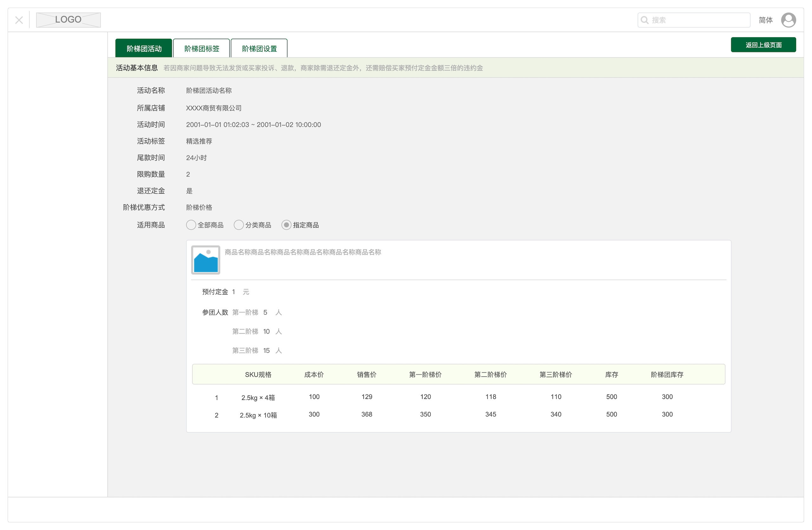The height and width of the screenshot is (530, 812).
Task: Open the 阶梯团标签 tab
Action: click(202, 49)
